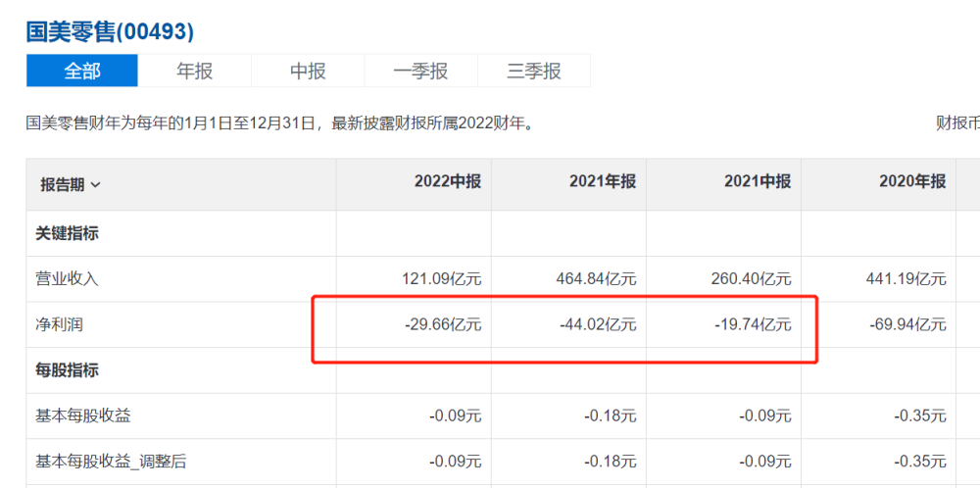The width and height of the screenshot is (980, 488).
Task: Switch to the 年报 tab
Action: [x=194, y=71]
